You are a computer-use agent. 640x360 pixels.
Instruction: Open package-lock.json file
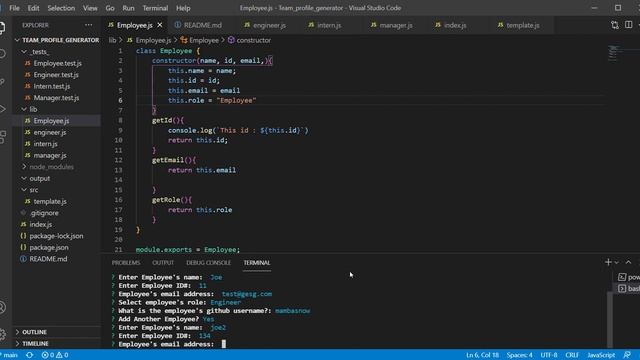[x=56, y=236]
